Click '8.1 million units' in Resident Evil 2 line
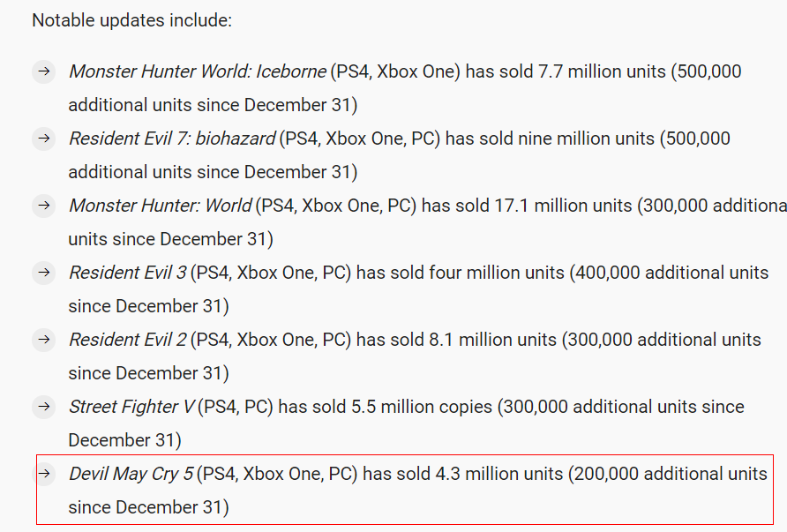The width and height of the screenshot is (787, 532). coord(493,340)
